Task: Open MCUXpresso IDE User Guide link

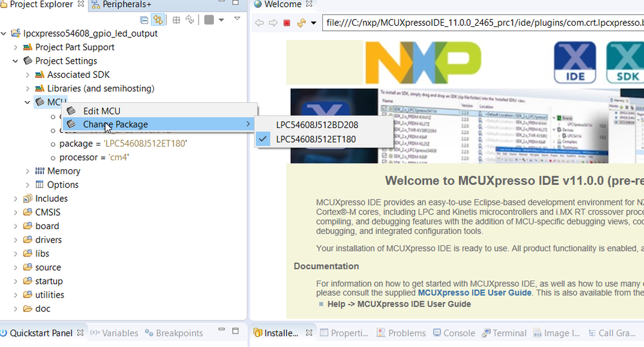Action: [x=474, y=293]
